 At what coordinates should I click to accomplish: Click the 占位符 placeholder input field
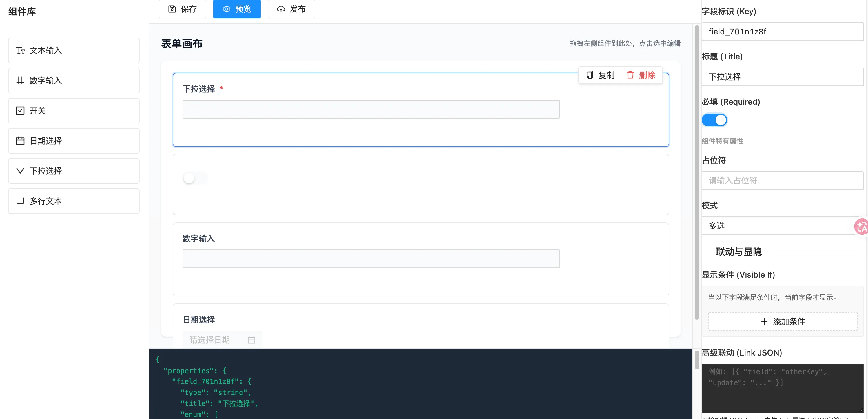click(x=783, y=181)
